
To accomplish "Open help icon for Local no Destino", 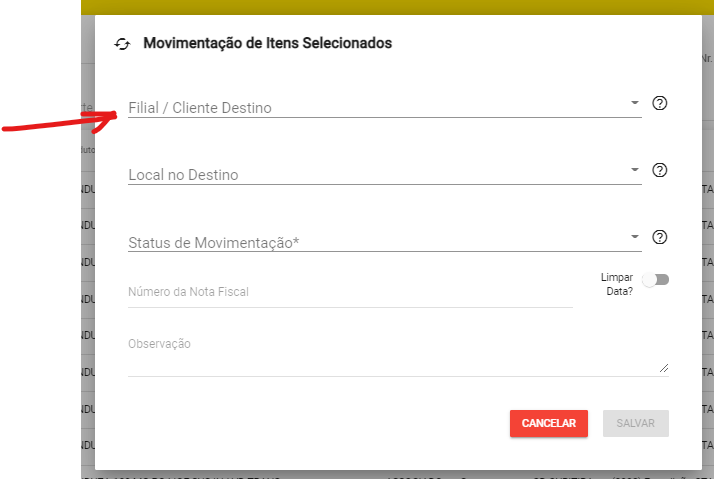I will pos(659,170).
